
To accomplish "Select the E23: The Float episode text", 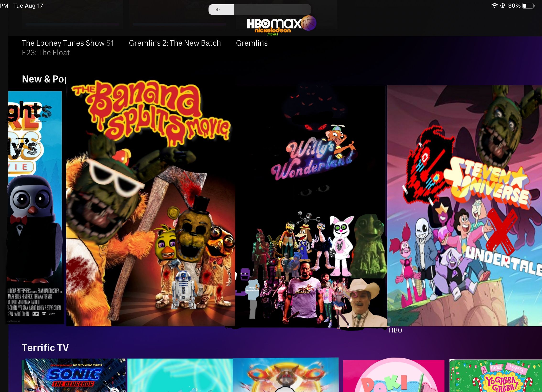I will click(46, 53).
